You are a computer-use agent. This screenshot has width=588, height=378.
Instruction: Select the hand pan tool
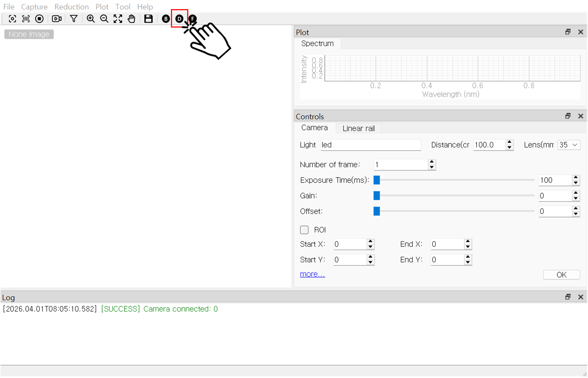pos(131,19)
